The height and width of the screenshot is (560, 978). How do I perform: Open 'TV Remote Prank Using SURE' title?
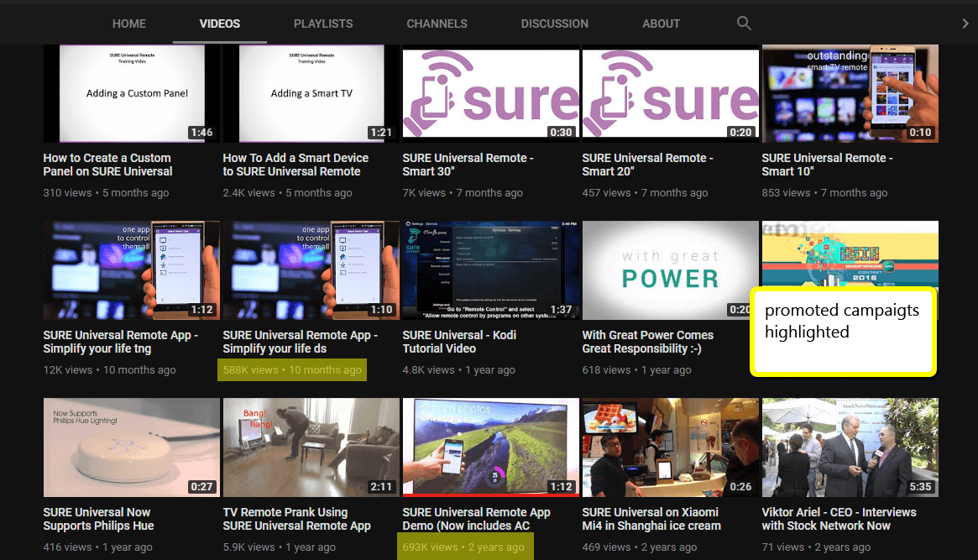[297, 519]
